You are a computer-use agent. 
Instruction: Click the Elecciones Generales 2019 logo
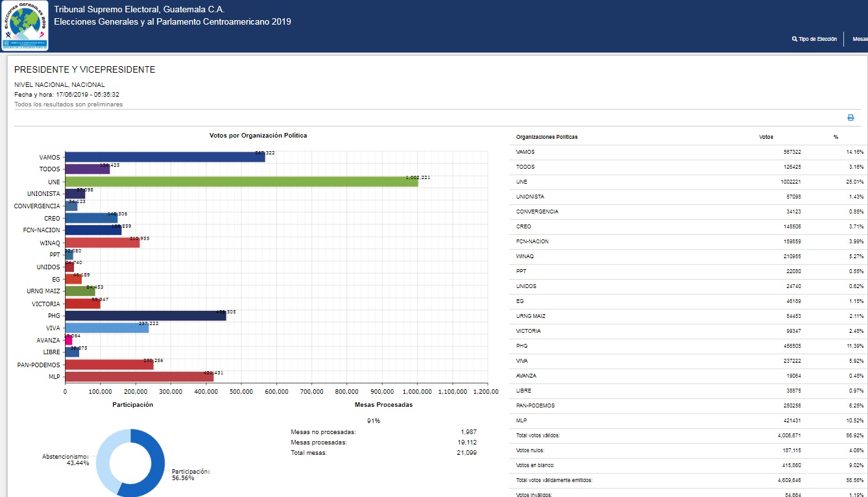click(x=25, y=27)
